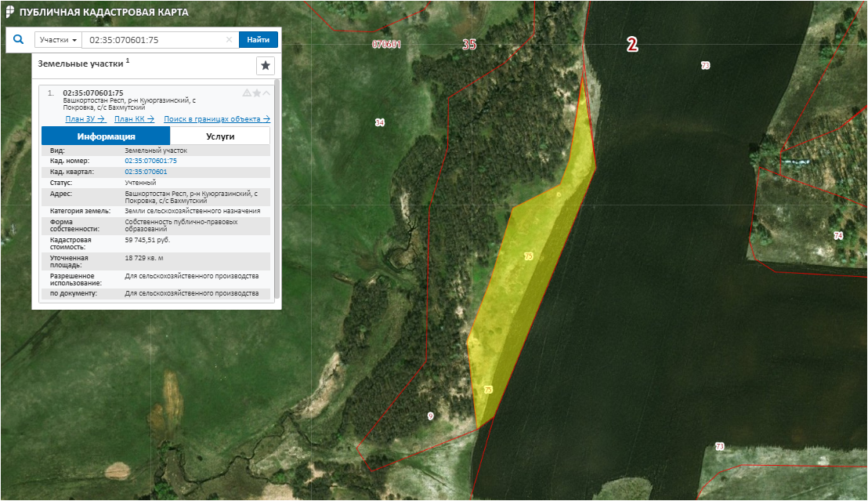Click the results panel vertical scrollbar
Viewport: 868px width, 501px height.
277,188
